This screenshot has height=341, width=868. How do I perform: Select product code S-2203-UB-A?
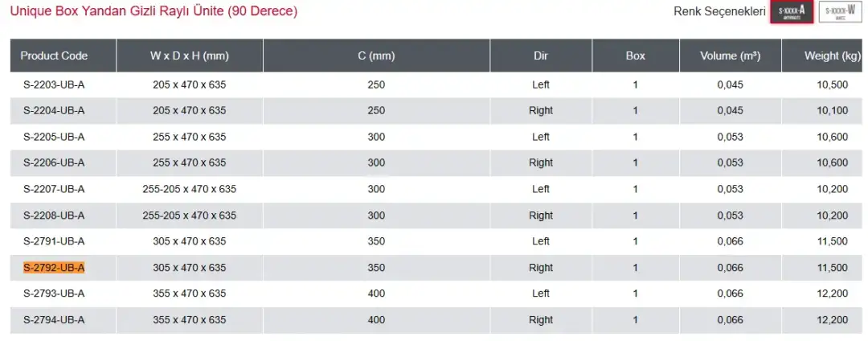click(x=55, y=84)
